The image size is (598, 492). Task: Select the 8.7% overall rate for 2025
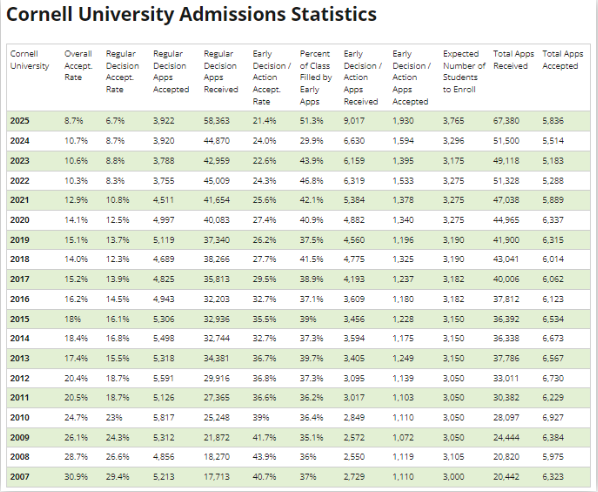click(x=74, y=121)
